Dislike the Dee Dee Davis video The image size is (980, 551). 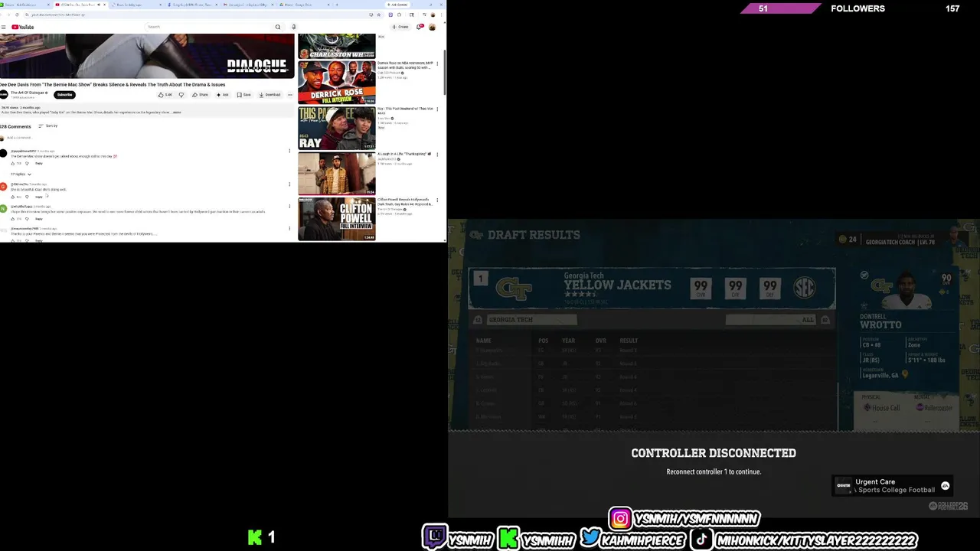tap(181, 95)
